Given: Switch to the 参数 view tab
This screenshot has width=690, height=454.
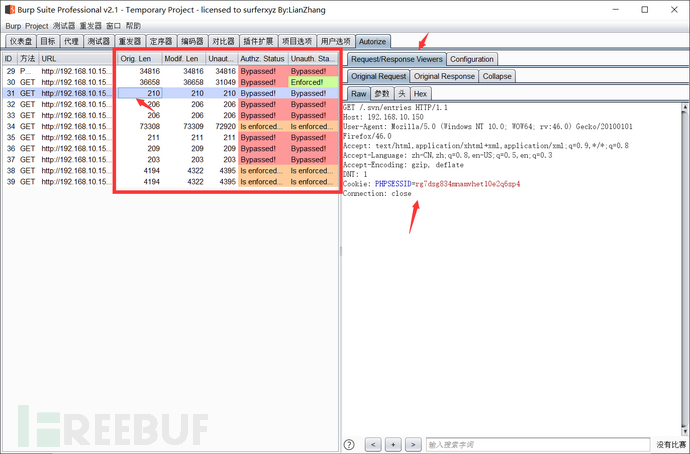Looking at the screenshot, I should tap(382, 94).
